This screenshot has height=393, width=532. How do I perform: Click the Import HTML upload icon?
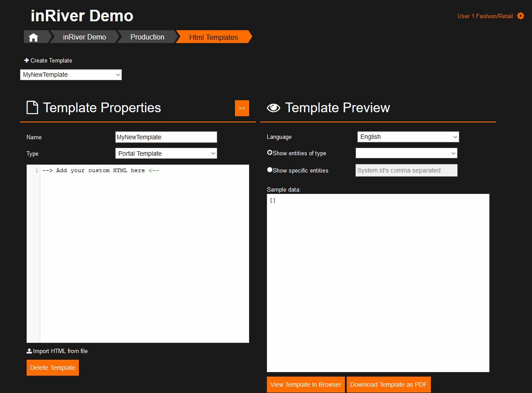coord(29,351)
